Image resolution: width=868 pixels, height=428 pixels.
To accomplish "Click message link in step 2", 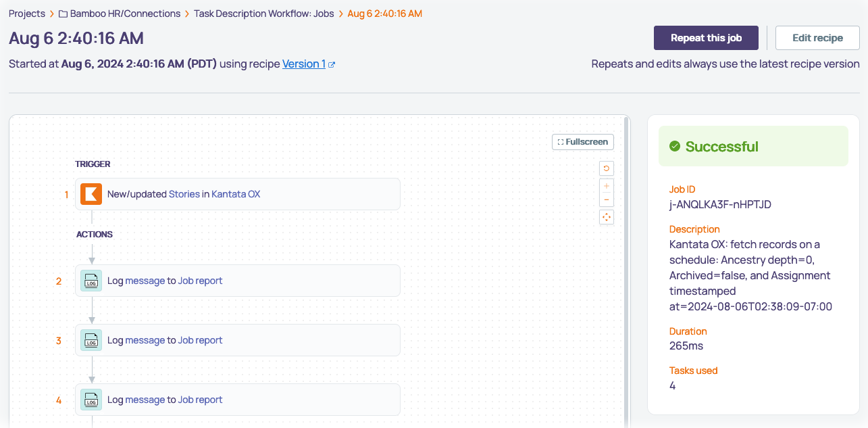I will (x=145, y=281).
